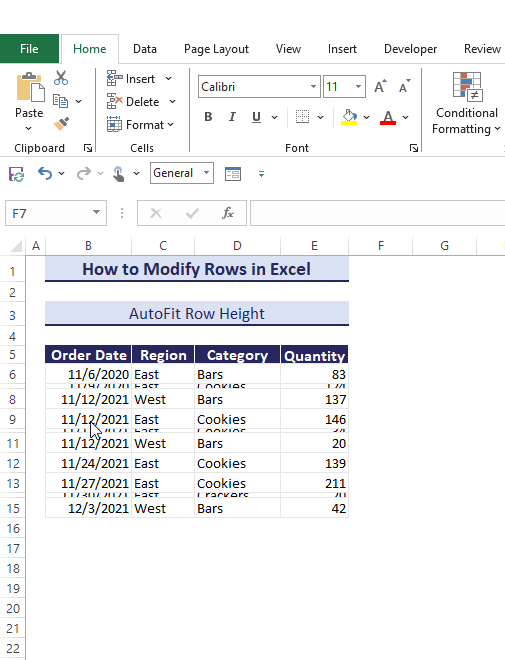Switch to the Developer tab
This screenshot has height=660, width=505.
[410, 49]
